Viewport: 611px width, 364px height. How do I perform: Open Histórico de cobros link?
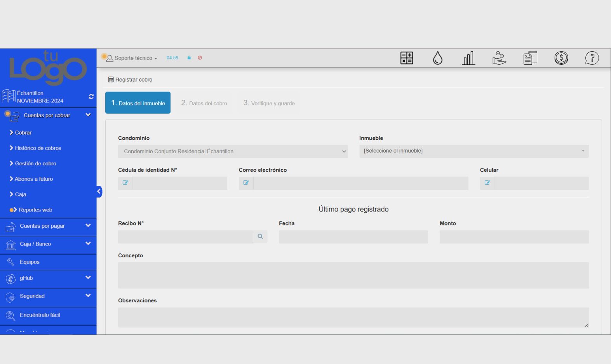coord(38,148)
